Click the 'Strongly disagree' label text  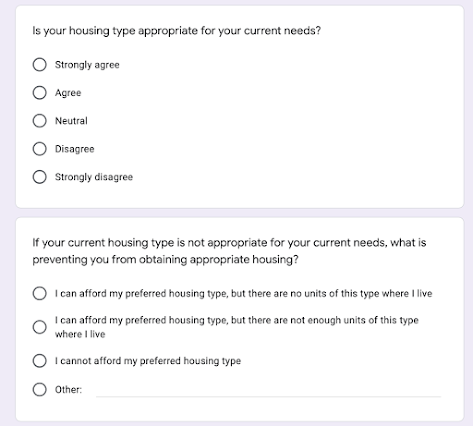tap(94, 177)
